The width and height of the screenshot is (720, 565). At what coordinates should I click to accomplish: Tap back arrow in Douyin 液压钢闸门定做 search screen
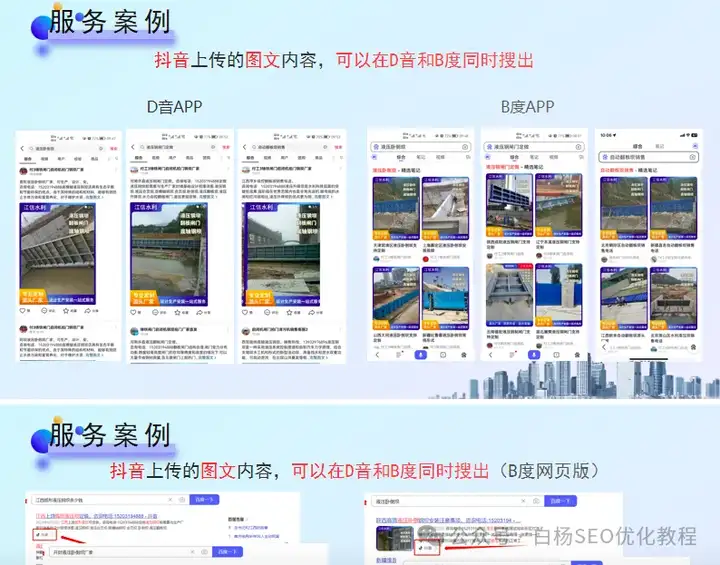coord(133,147)
